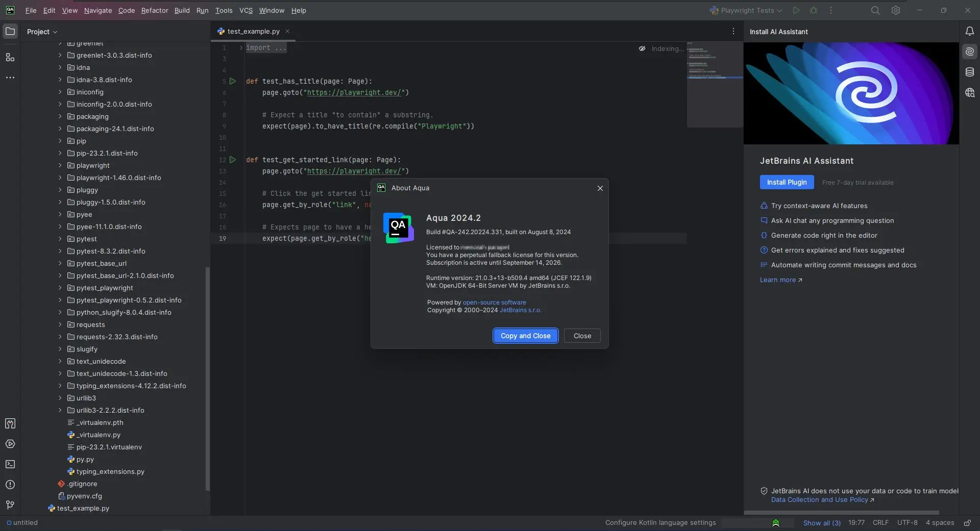The height and width of the screenshot is (531, 980).
Task: Open the Services tool window
Action: click(10, 444)
